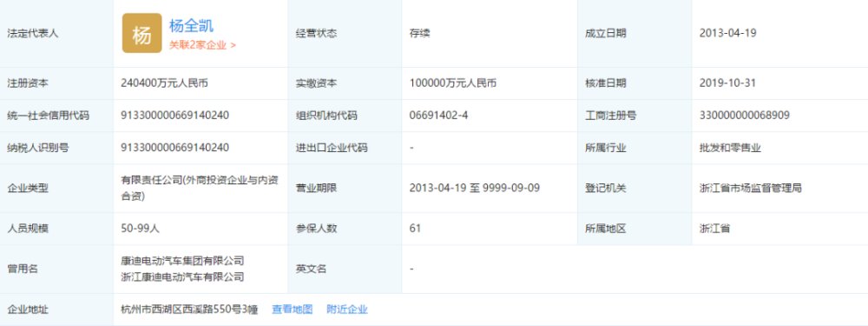The image size is (868, 326).
Task: Click the 英文名 label
Action: tap(311, 269)
